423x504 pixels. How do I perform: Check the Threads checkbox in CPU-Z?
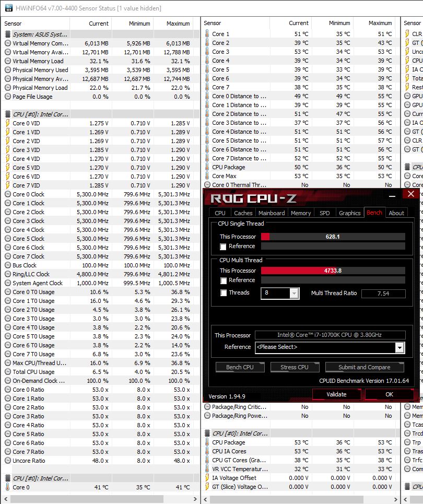(223, 293)
